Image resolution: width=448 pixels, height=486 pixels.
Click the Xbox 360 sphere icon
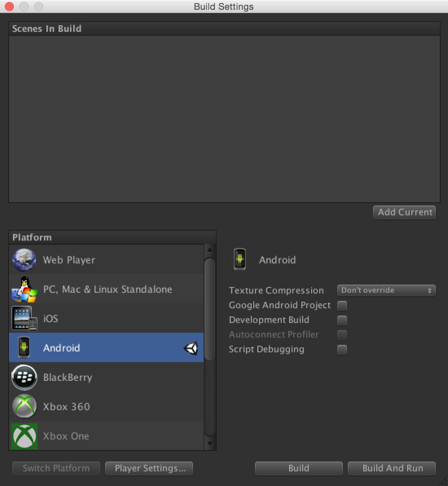pos(24,406)
